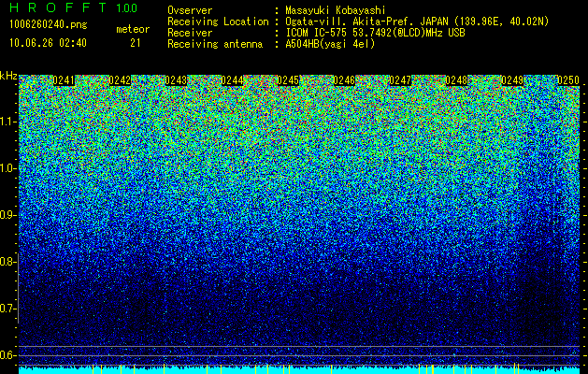Click the 0250 time marker

click(x=568, y=80)
